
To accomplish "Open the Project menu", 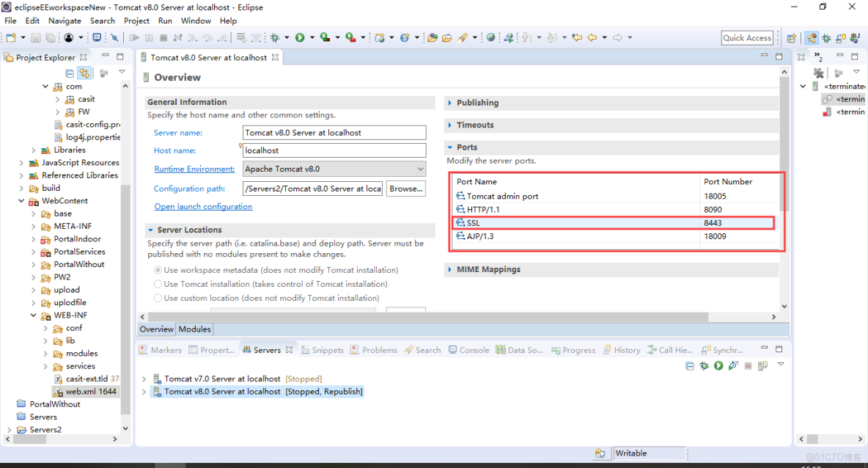I will [x=137, y=21].
